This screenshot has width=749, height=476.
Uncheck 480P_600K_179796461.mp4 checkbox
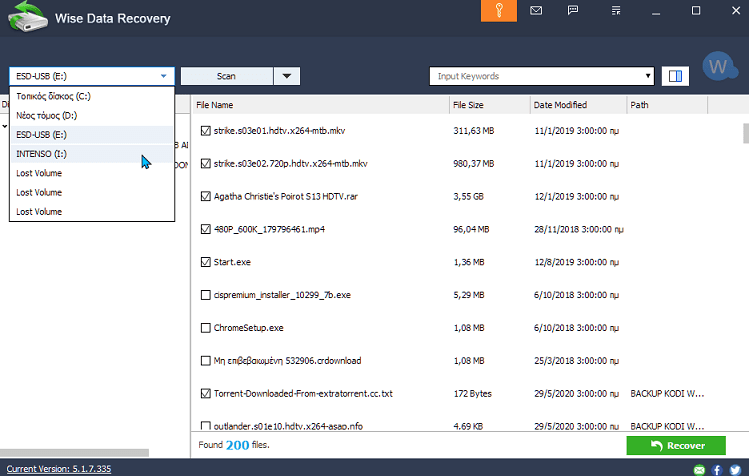tap(205, 229)
